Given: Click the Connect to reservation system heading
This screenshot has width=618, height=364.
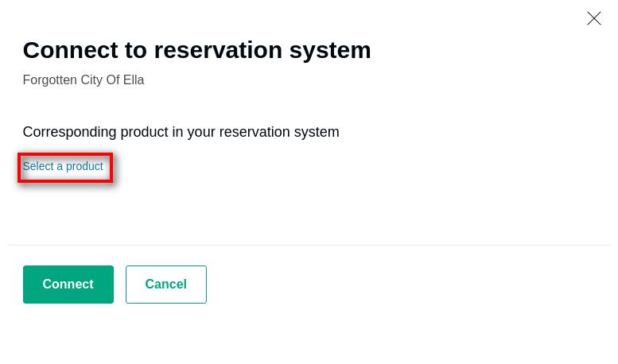Looking at the screenshot, I should 196,50.
